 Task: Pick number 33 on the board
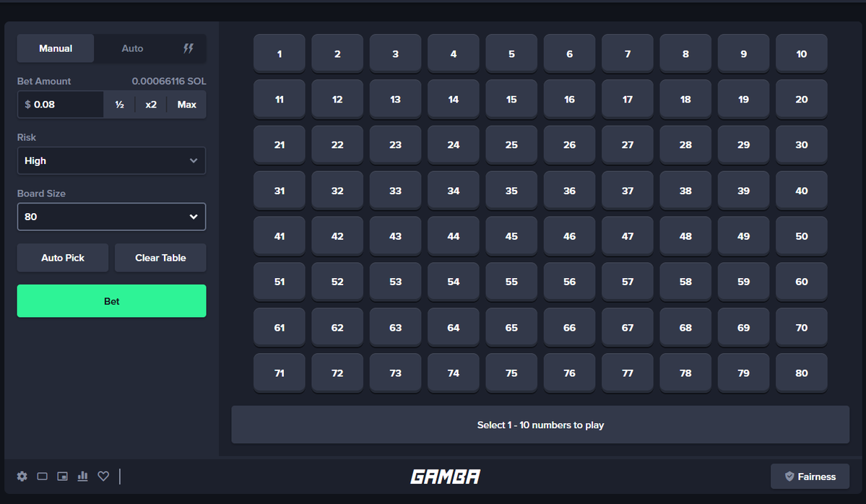(x=396, y=191)
